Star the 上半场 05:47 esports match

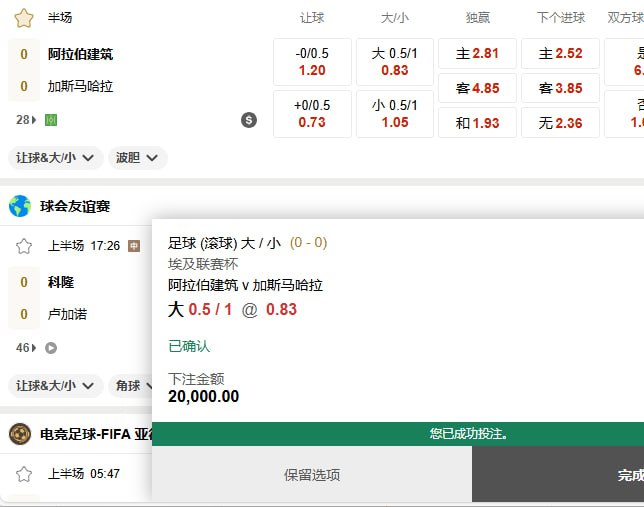[x=24, y=474]
